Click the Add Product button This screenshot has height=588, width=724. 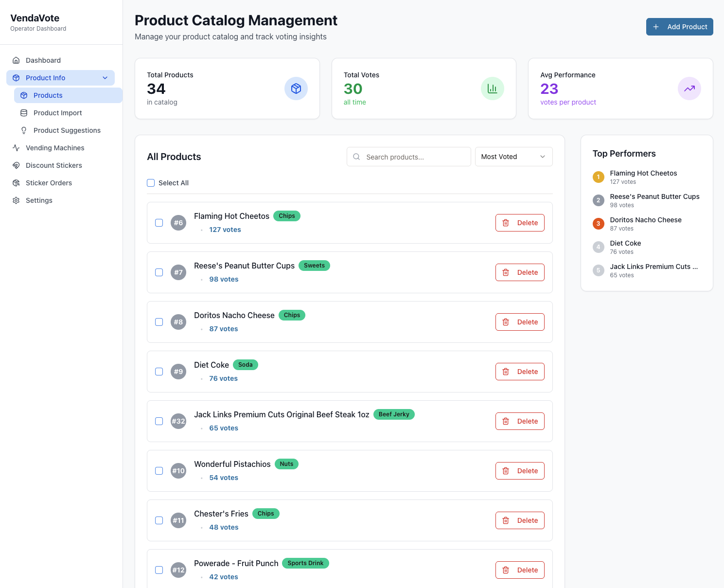(679, 27)
